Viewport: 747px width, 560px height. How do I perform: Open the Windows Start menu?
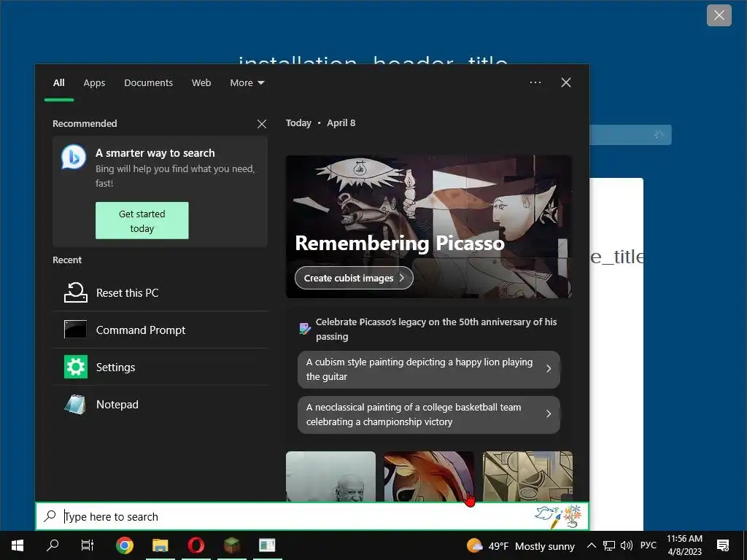18,545
